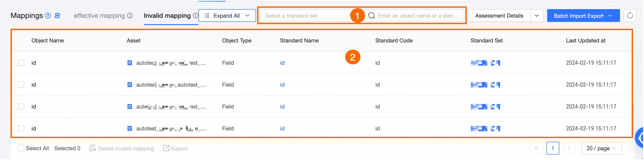The image size is (644, 160).
Task: Click the Object Name column header
Action: (x=48, y=40)
